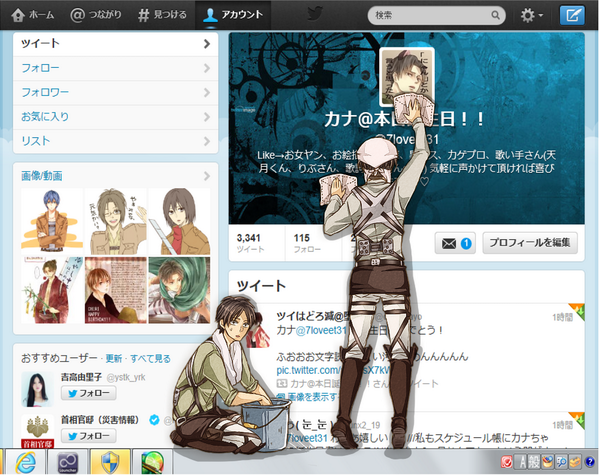This screenshot has height=475, width=599.
Task: Open the happy birthday letter thumbnail
Action: [115, 290]
